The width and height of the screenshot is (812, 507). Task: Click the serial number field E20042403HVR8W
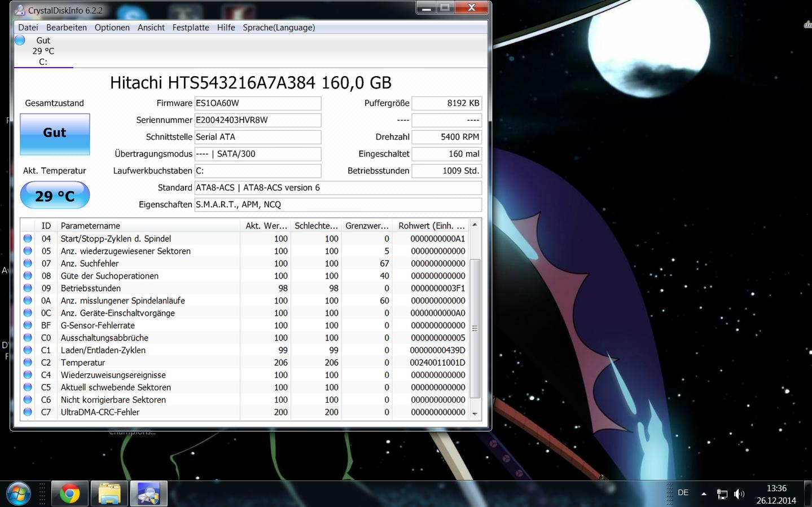[258, 120]
